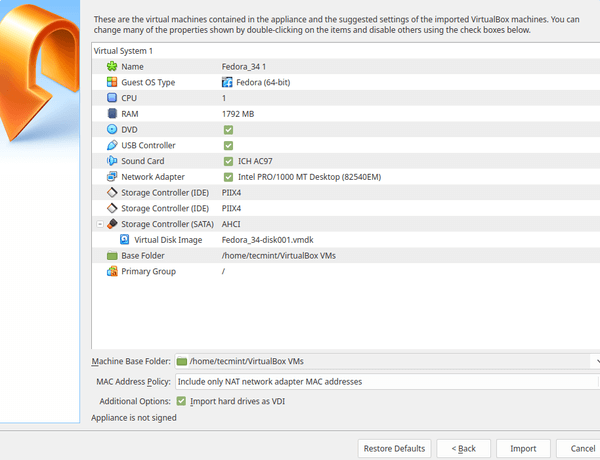Select the AHCI controller value
600x460 pixels.
231,224
